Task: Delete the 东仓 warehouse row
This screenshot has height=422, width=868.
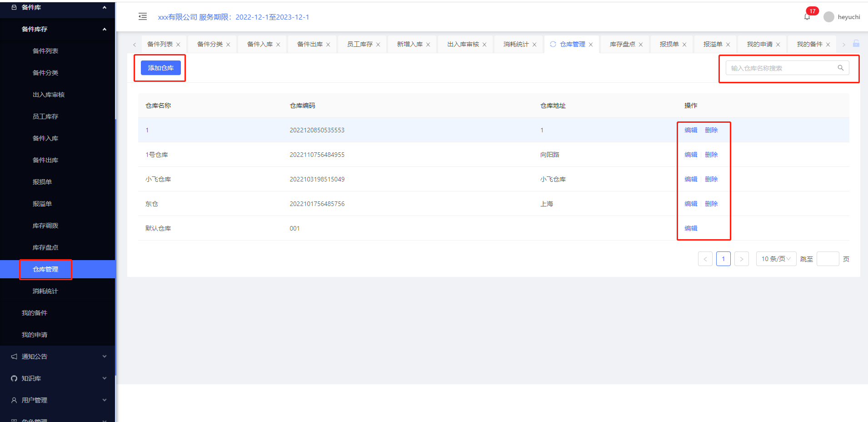Action: (x=711, y=204)
